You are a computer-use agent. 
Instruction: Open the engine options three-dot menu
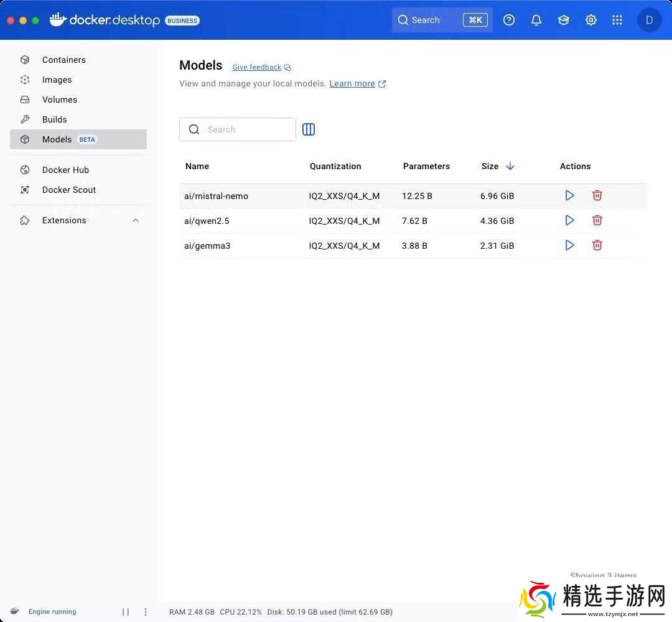pos(146,611)
